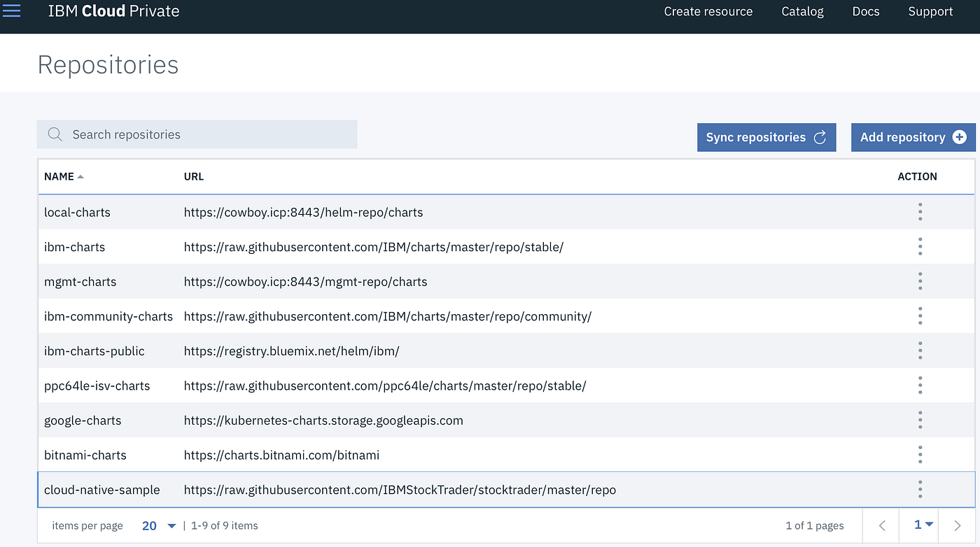Screen dimensions: 980x547
Task: Click the search magnifier icon
Action: [55, 134]
